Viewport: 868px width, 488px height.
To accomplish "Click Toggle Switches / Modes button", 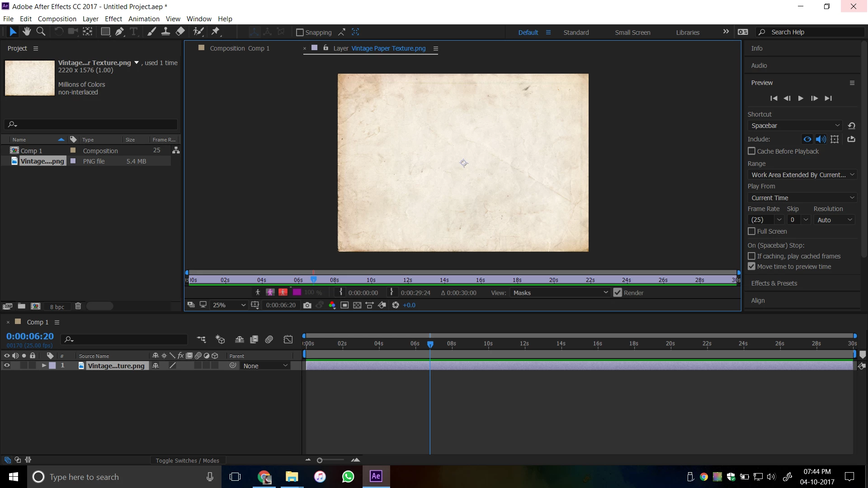I will tap(187, 460).
